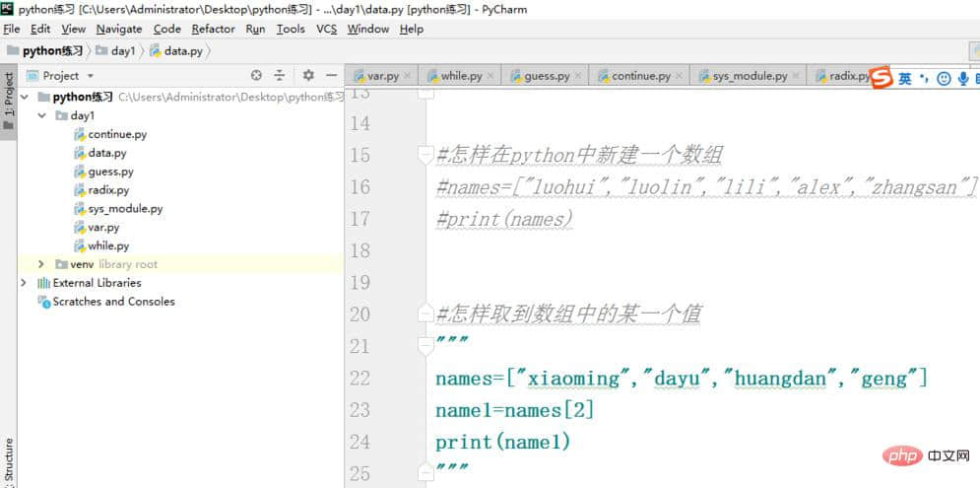980x488 pixels.
Task: Select radix.py in project tree
Action: coord(108,190)
